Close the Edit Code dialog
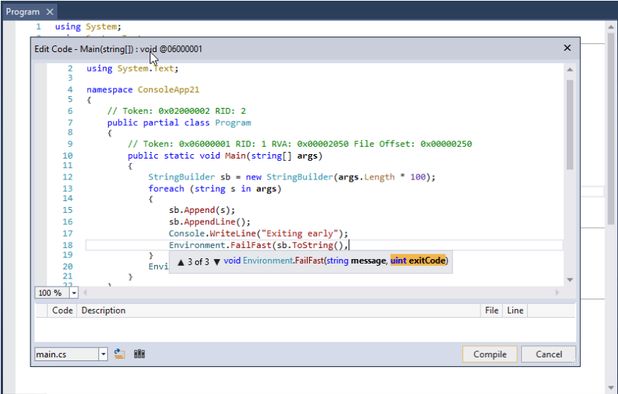 coord(567,48)
